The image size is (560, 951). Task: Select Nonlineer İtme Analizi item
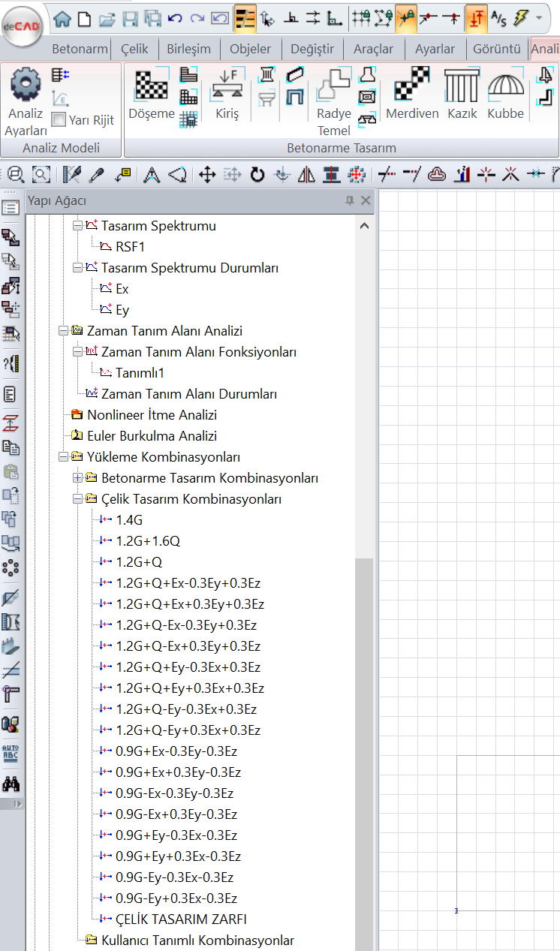coord(152,414)
